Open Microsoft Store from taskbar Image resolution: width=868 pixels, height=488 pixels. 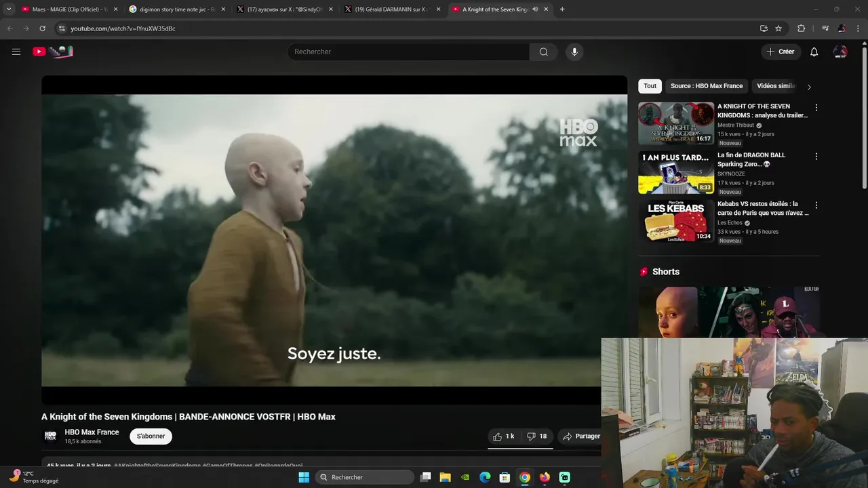(x=505, y=477)
